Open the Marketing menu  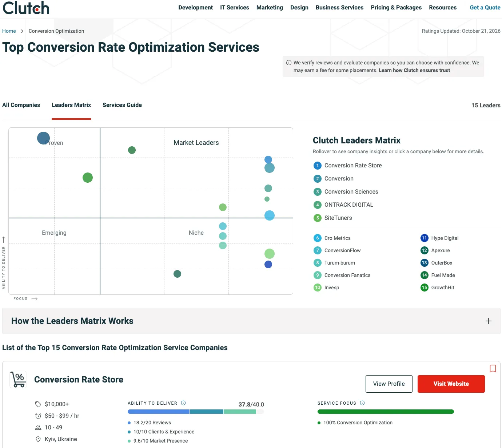(270, 7)
